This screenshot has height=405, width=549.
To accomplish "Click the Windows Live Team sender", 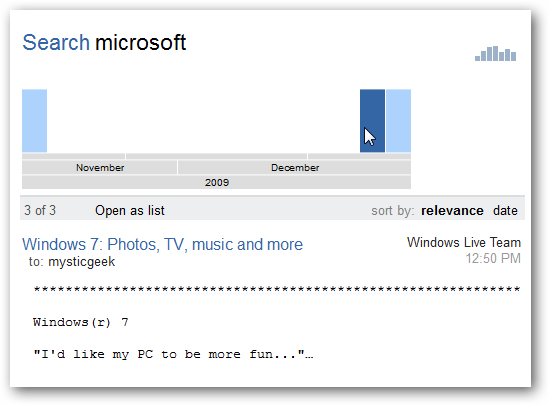I will pos(464,243).
